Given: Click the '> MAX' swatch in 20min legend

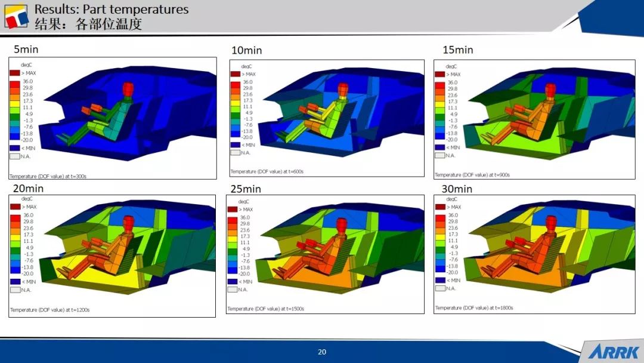Looking at the screenshot, I should tap(14, 207).
